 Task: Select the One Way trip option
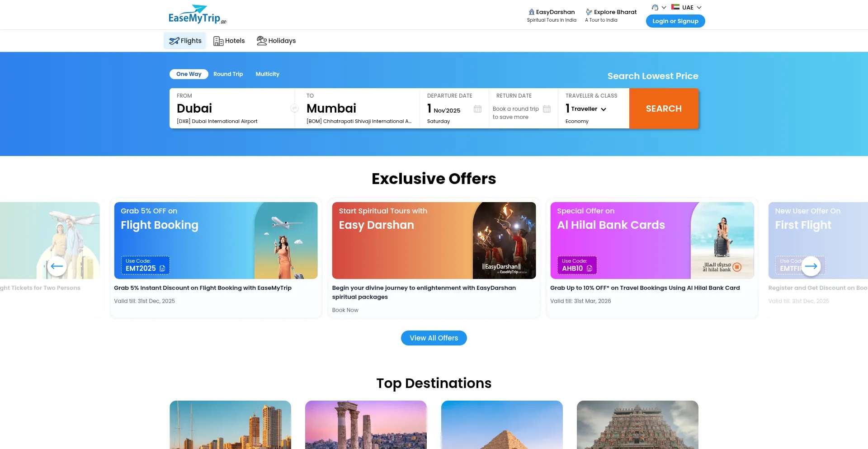click(x=189, y=74)
